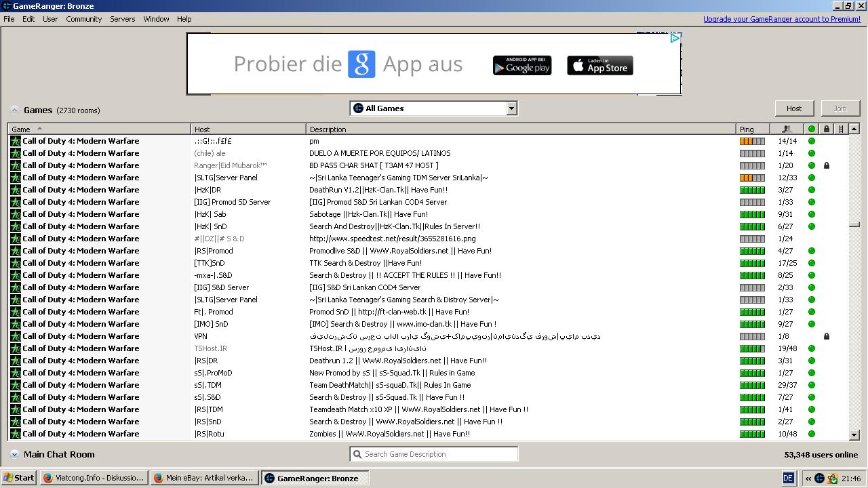The image size is (868, 488).
Task: Select the Ft|. Promod host row
Action: 428,312
